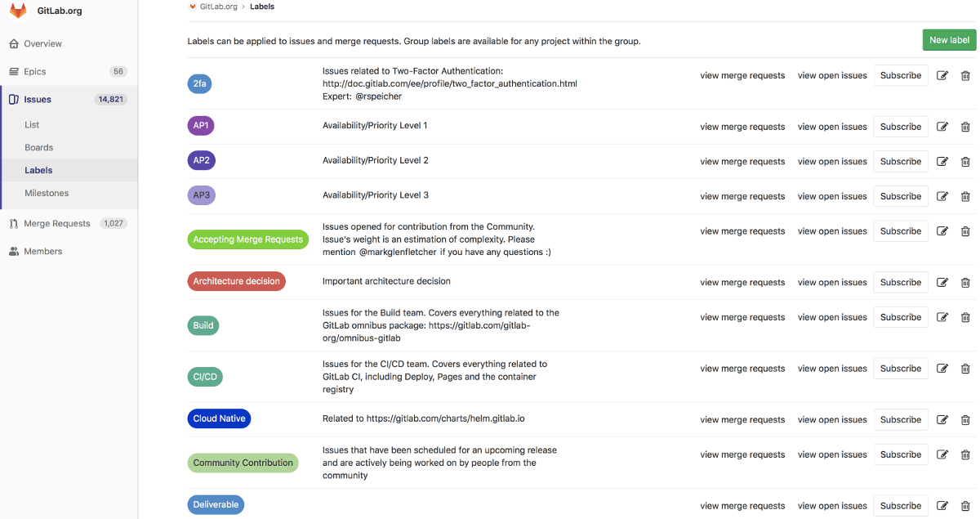
Task: Click the New label button
Action: coord(949,40)
